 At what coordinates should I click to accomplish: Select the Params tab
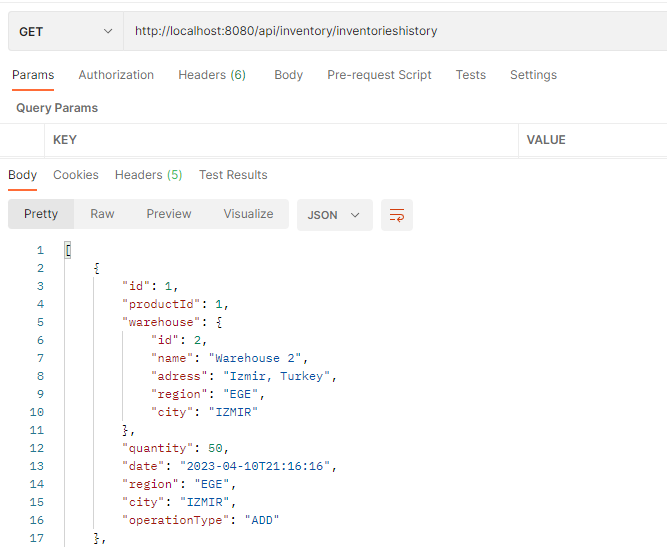point(33,75)
